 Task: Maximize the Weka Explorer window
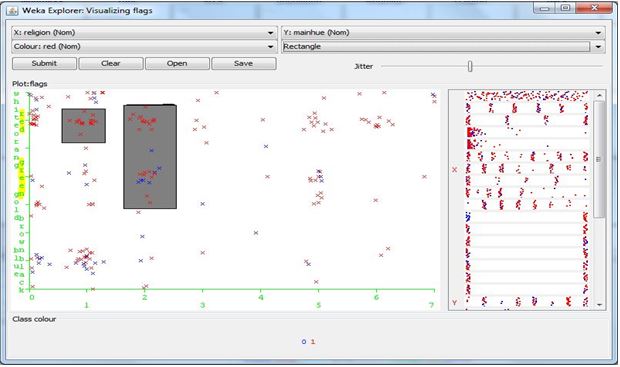(x=565, y=8)
